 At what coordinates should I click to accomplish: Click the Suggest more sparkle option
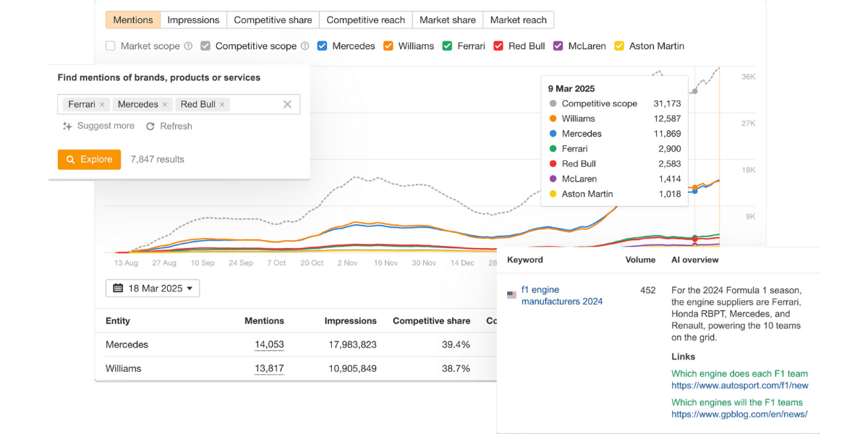coord(98,126)
